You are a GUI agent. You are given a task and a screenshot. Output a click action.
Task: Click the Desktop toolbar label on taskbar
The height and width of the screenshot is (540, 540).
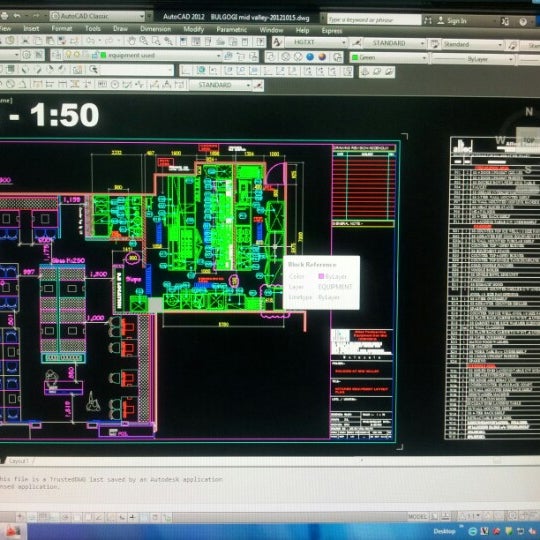[444, 531]
